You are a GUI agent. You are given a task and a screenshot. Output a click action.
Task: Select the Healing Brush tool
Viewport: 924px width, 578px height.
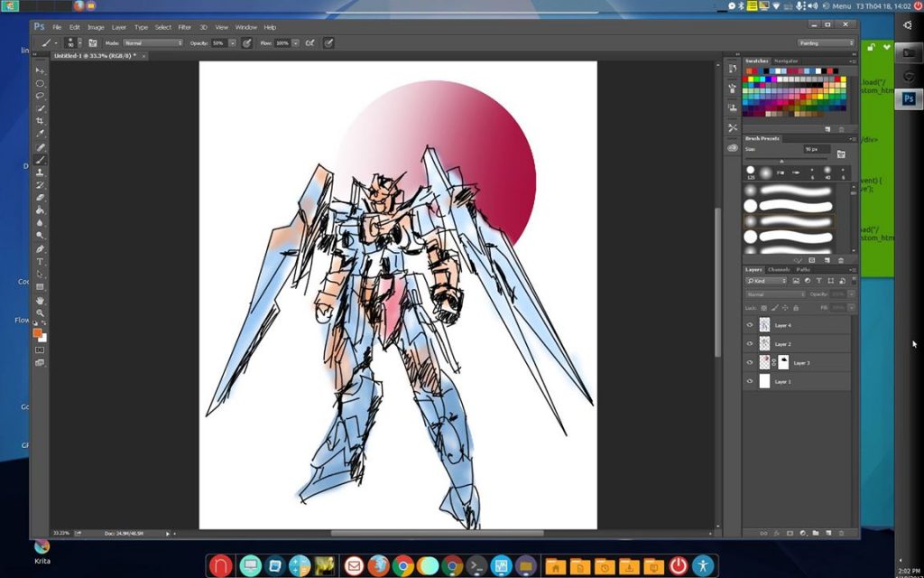[40, 147]
